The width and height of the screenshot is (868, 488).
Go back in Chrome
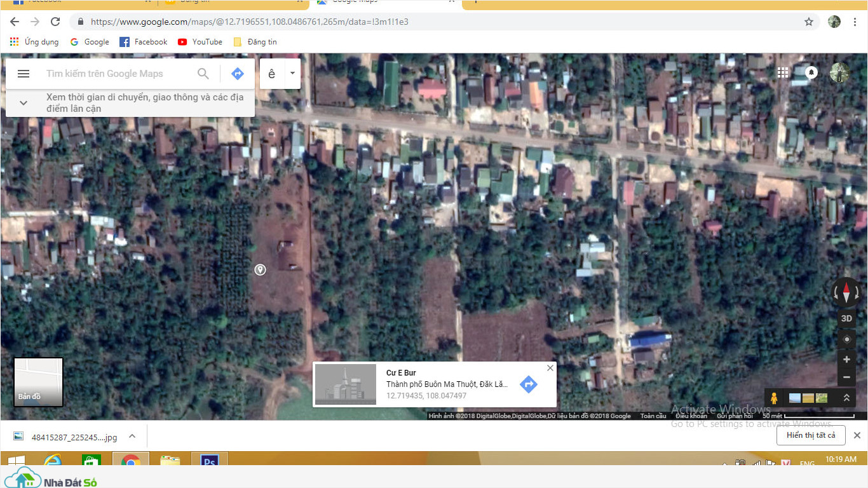(15, 22)
